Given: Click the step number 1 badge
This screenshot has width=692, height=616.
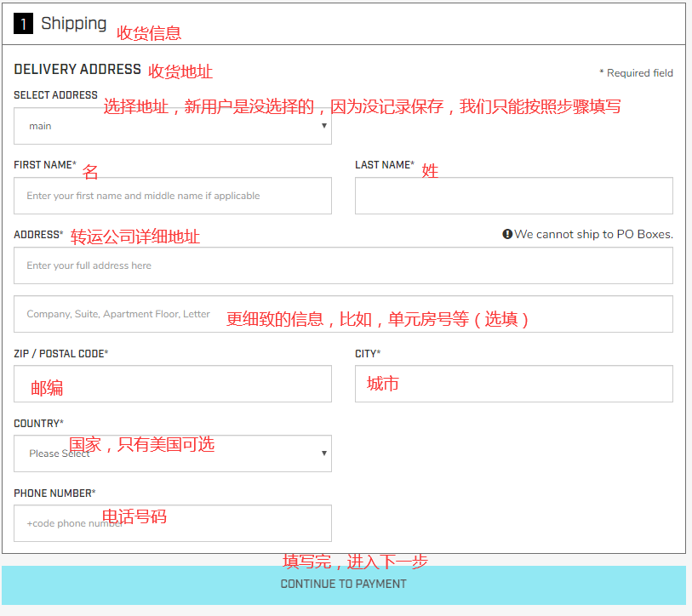Looking at the screenshot, I should [x=23, y=25].
